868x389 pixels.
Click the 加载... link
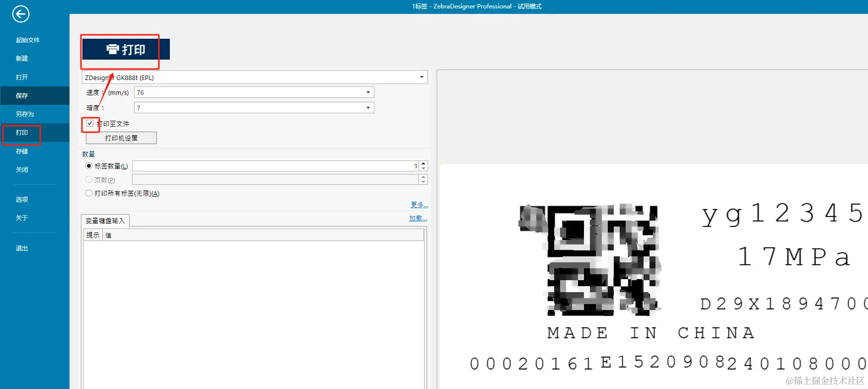tap(418, 218)
